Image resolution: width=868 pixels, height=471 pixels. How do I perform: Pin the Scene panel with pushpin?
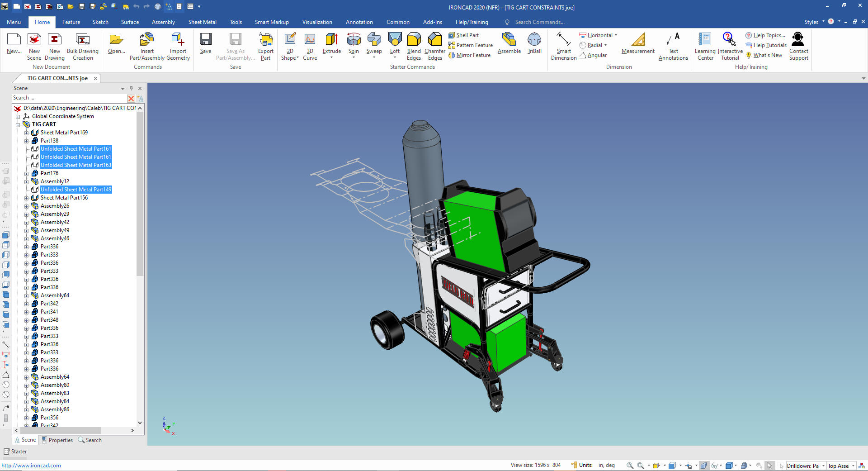coord(131,88)
